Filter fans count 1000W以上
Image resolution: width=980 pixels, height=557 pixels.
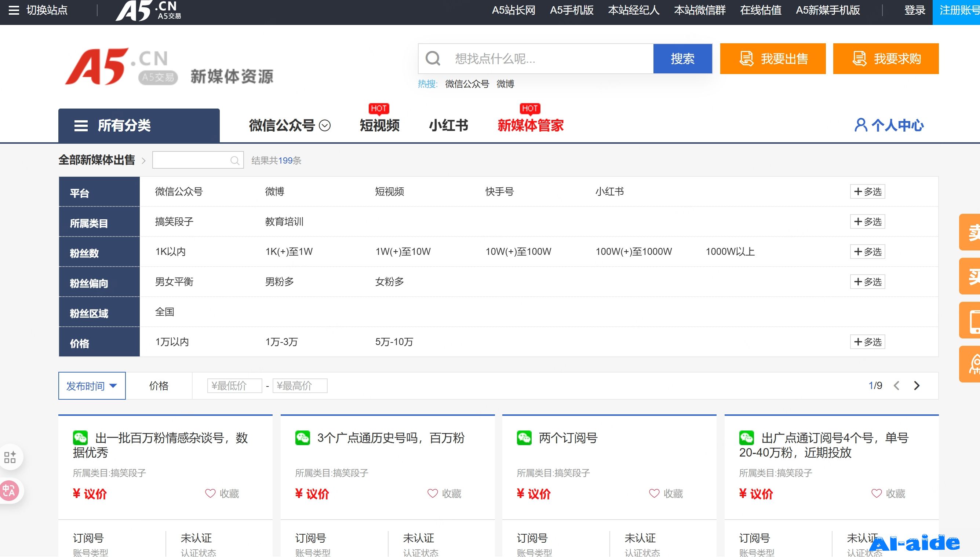pos(730,252)
